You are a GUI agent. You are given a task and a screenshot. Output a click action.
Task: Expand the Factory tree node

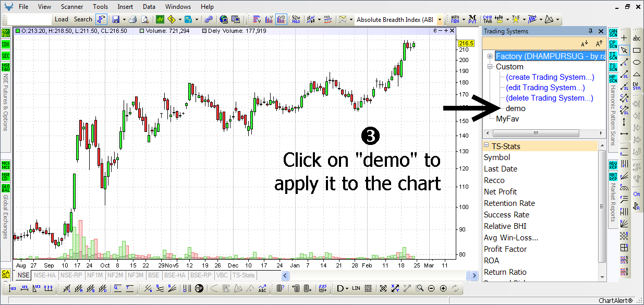(x=490, y=56)
